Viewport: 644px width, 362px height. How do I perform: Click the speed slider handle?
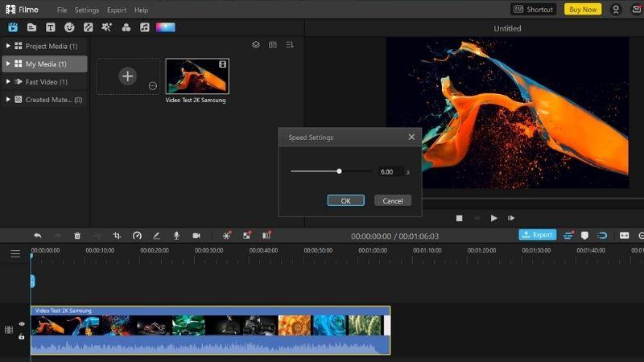(x=339, y=171)
